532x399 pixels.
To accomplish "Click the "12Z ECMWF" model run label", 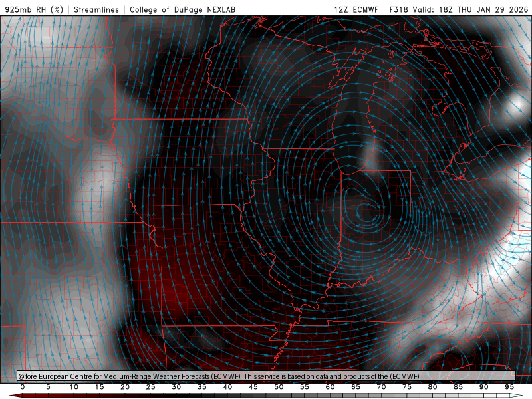I will click(356, 9).
